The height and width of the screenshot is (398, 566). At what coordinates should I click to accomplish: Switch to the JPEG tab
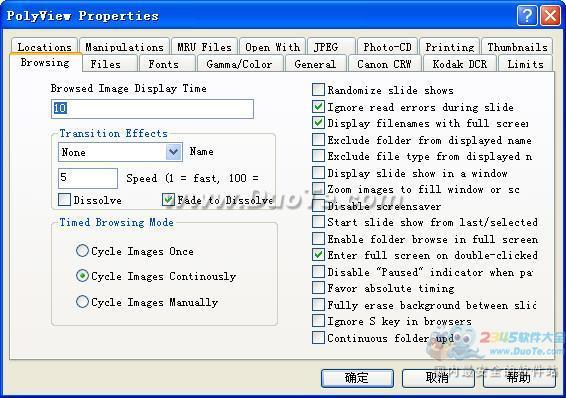331,47
